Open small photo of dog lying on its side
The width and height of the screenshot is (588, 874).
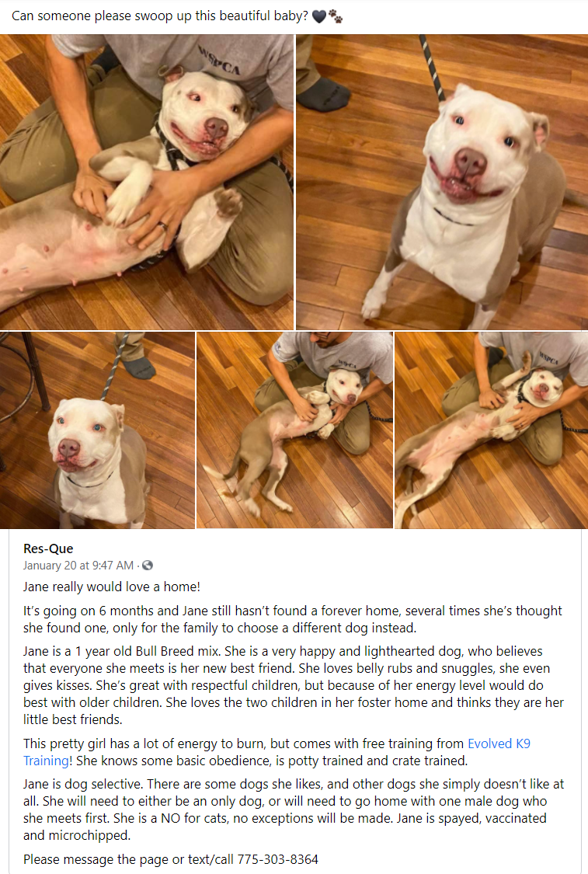coord(294,430)
